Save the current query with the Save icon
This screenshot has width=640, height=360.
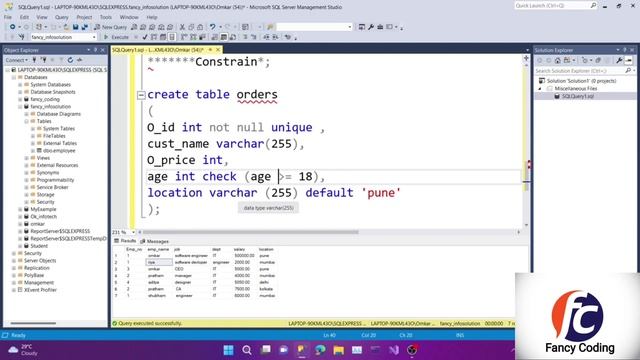click(x=76, y=27)
